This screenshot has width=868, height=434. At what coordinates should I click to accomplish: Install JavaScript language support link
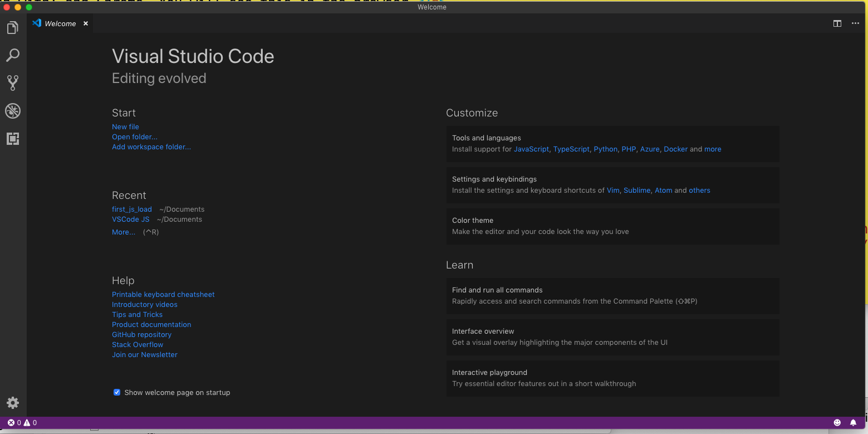click(x=531, y=149)
